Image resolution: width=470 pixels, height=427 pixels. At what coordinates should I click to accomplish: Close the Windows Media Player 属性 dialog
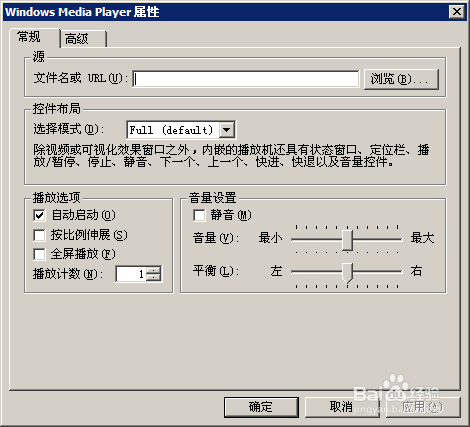click(x=456, y=12)
